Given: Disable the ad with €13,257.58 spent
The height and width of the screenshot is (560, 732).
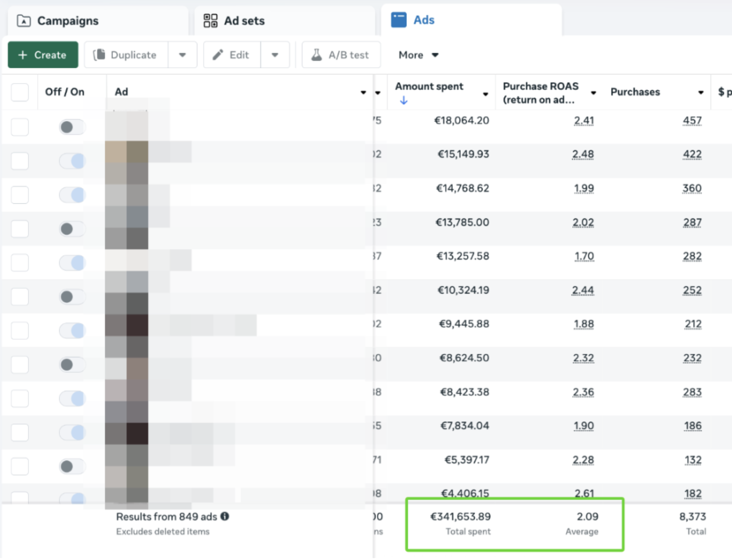Looking at the screenshot, I should click(72, 263).
